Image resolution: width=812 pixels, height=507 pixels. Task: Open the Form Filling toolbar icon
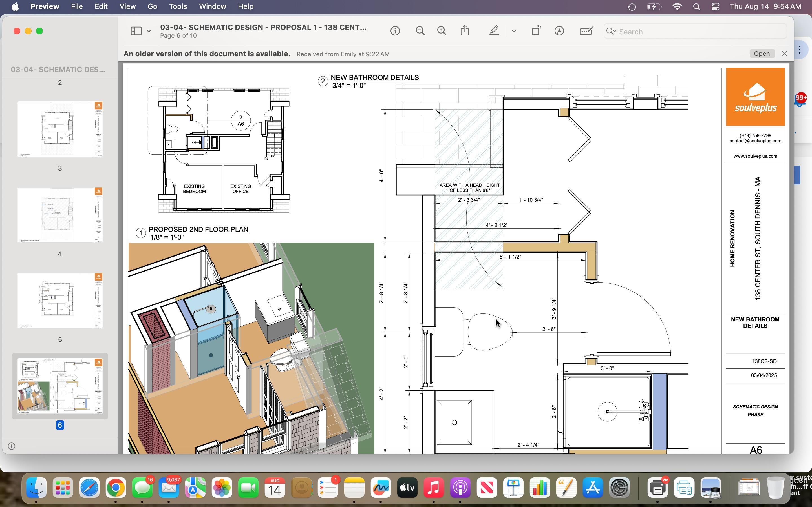point(586,31)
